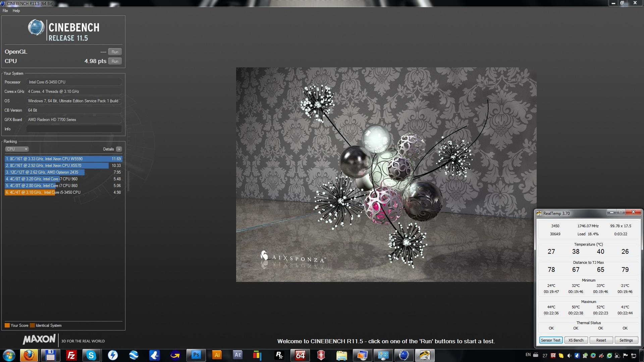
Task: Open Photoshop taskbar icon
Action: click(196, 355)
